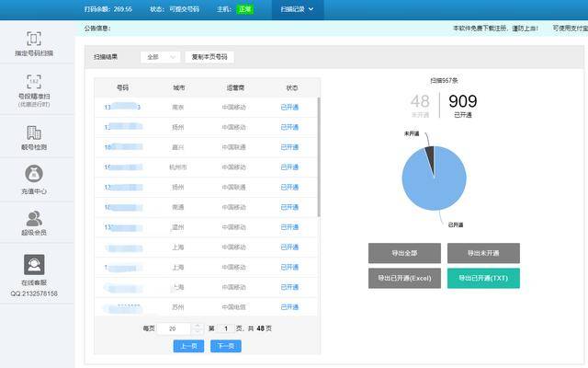
Task: Click 已开通 status link in first row
Action: pyautogui.click(x=289, y=108)
